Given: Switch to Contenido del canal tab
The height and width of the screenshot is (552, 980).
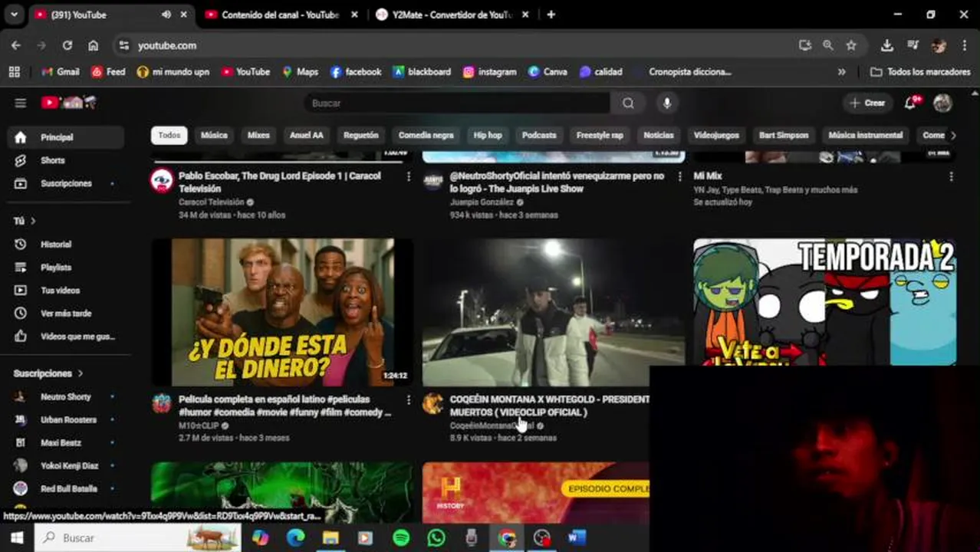Looking at the screenshot, I should [280, 15].
